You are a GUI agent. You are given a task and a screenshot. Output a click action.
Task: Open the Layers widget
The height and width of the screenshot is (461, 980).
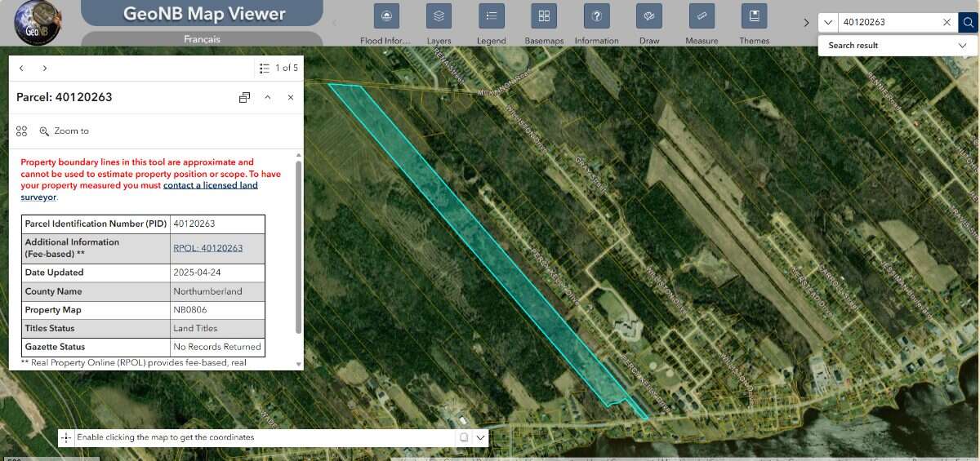(x=439, y=16)
